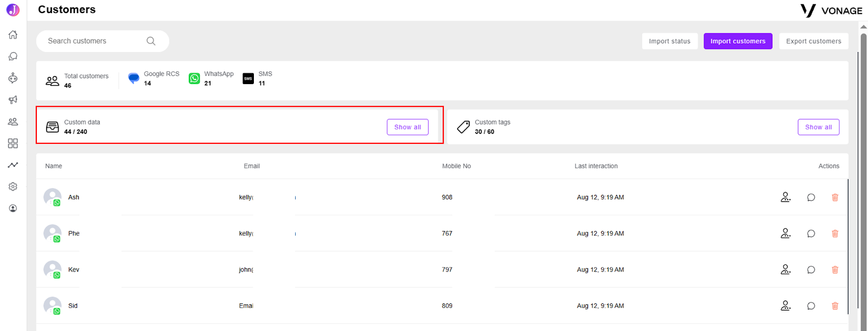The width and height of the screenshot is (868, 331).
Task: Click the Last interaction column header
Action: pos(596,166)
